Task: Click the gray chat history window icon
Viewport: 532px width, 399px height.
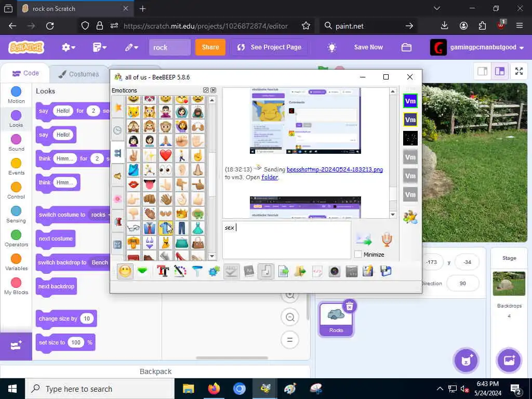Action: pos(352,271)
